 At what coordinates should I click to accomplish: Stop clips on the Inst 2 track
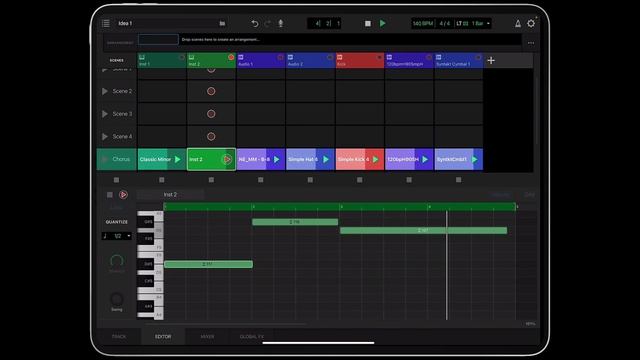211,180
